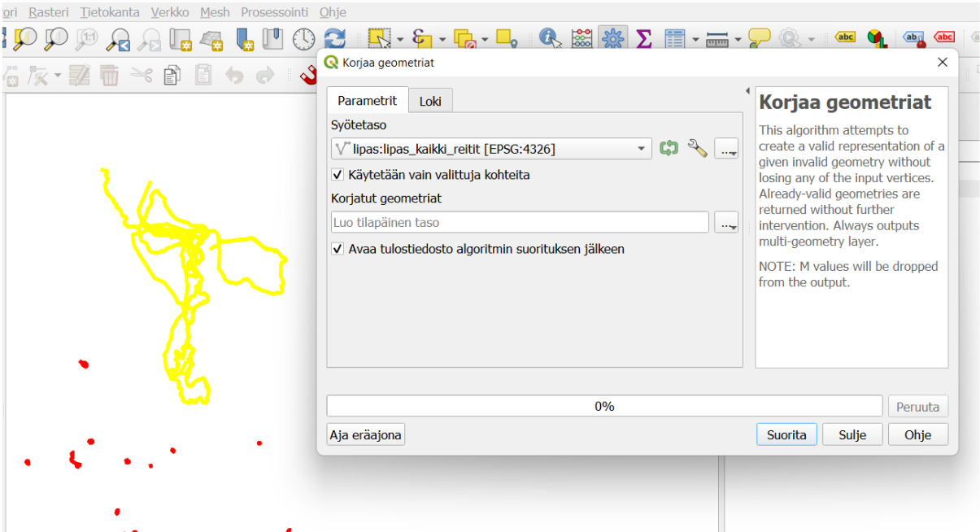Toggle 'Avaa tulostiedosto algoritmin suorituksen jälkeen' checkbox
Viewport: 980px width, 532px height.
tap(338, 249)
